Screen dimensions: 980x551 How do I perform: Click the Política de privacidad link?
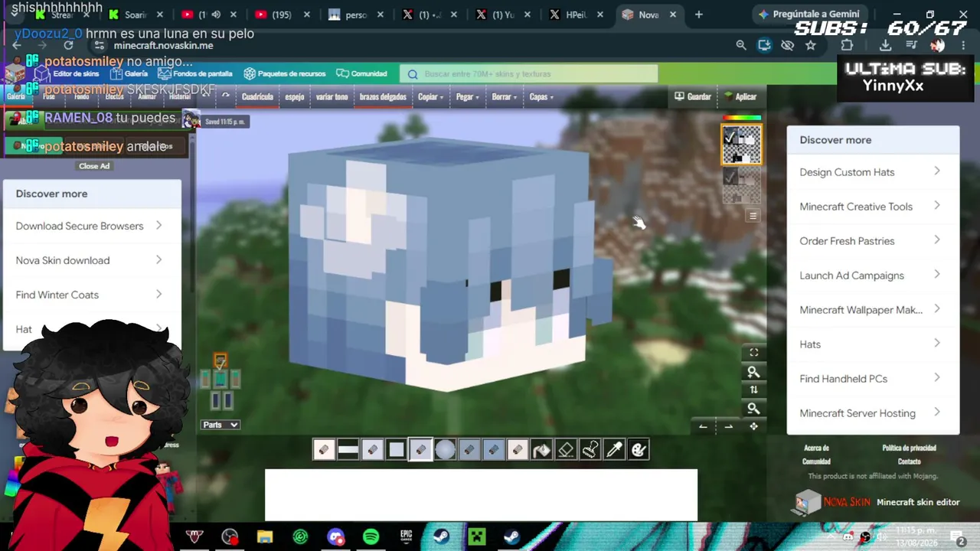[909, 448]
